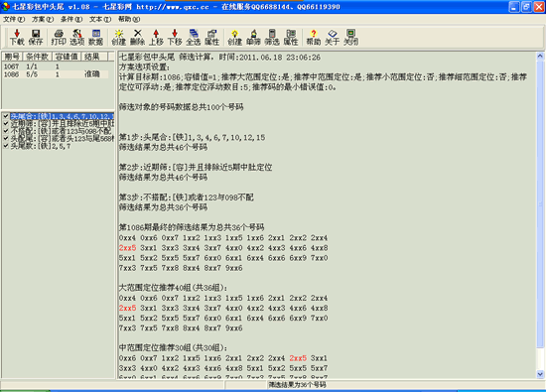Click the vertical scrollbar thumb in results pane

point(540,203)
